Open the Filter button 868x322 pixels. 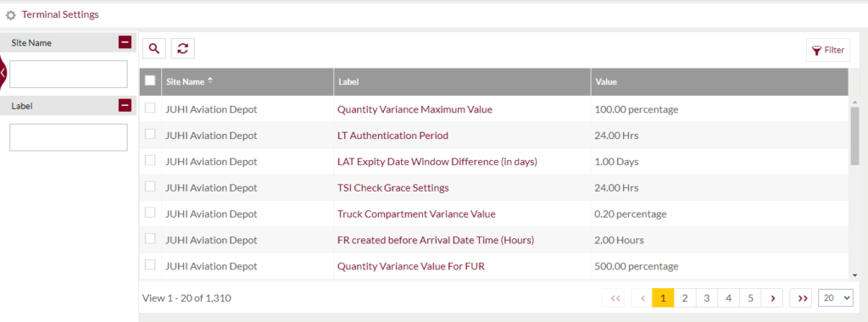click(827, 50)
